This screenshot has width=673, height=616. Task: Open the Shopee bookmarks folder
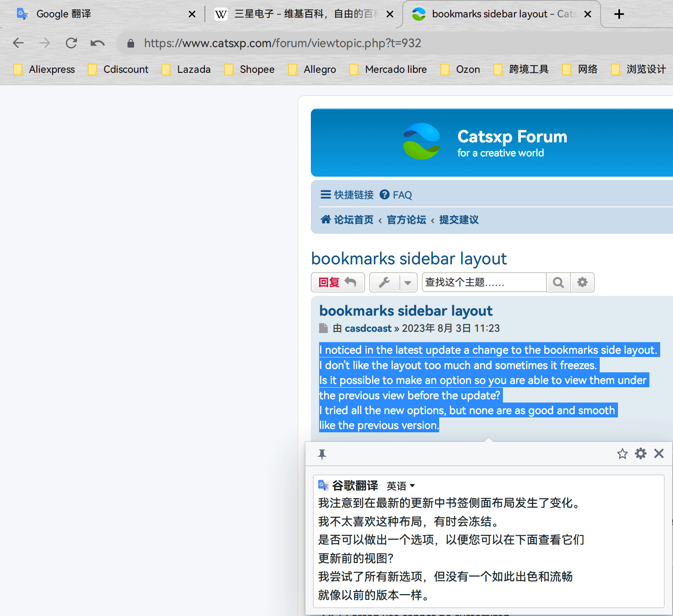tap(250, 70)
